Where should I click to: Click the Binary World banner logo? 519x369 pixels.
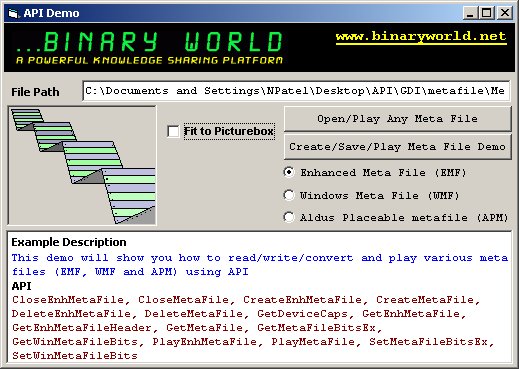tap(149, 47)
